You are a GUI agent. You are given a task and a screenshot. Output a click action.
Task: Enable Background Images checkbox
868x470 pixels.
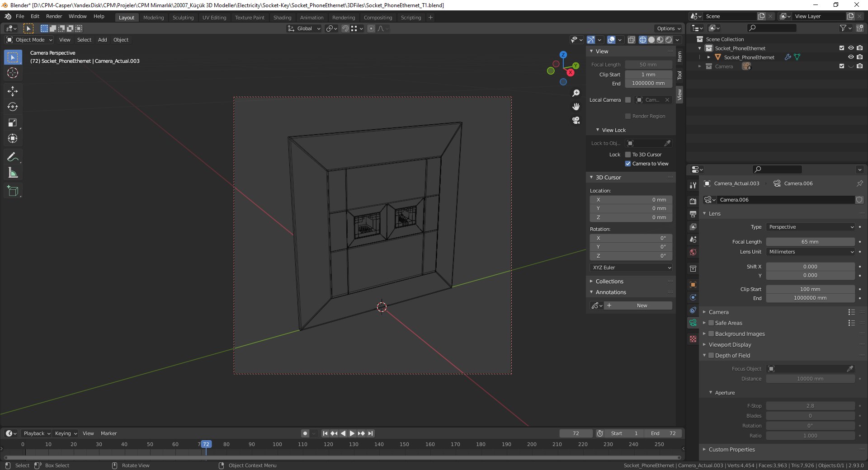(711, 334)
